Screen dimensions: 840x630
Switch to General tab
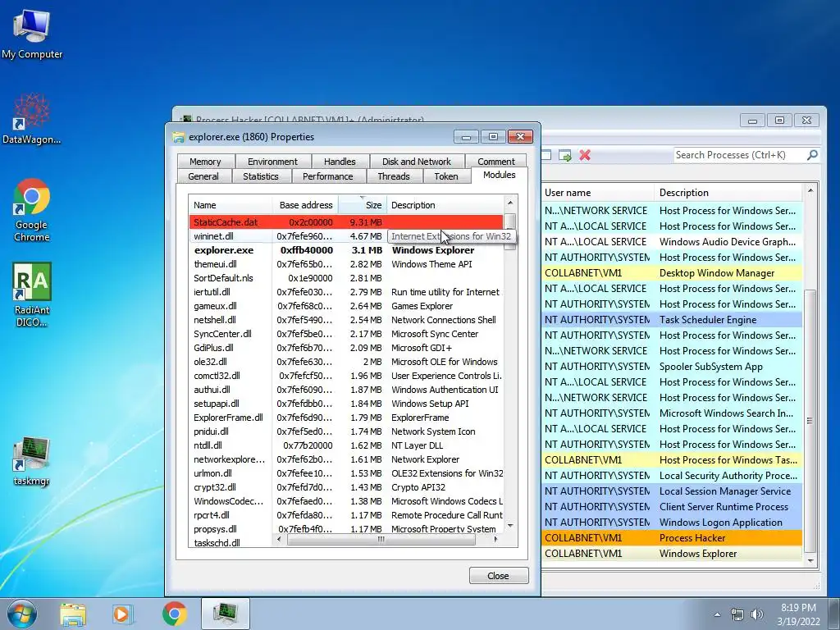(203, 176)
